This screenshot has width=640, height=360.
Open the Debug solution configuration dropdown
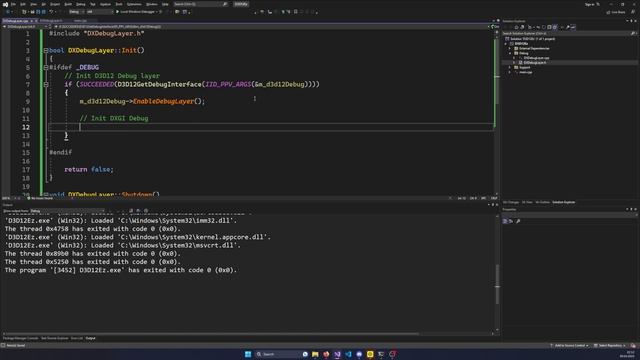[x=76, y=12]
